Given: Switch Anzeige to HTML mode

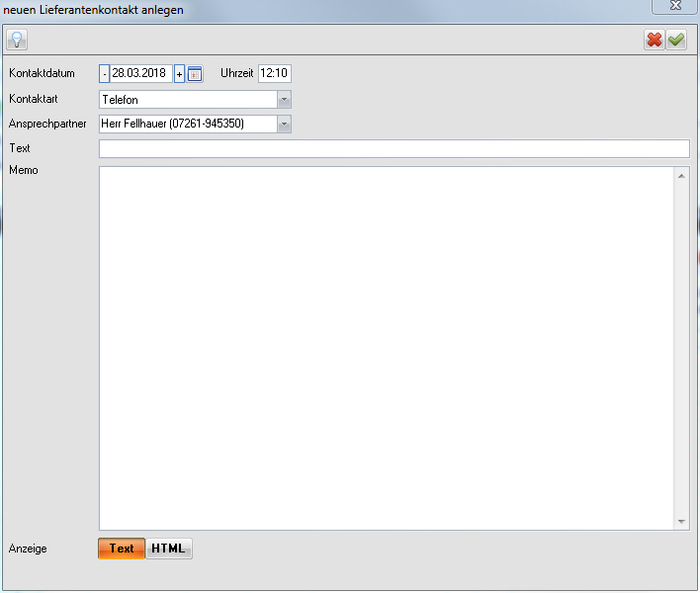Looking at the screenshot, I should click(169, 549).
